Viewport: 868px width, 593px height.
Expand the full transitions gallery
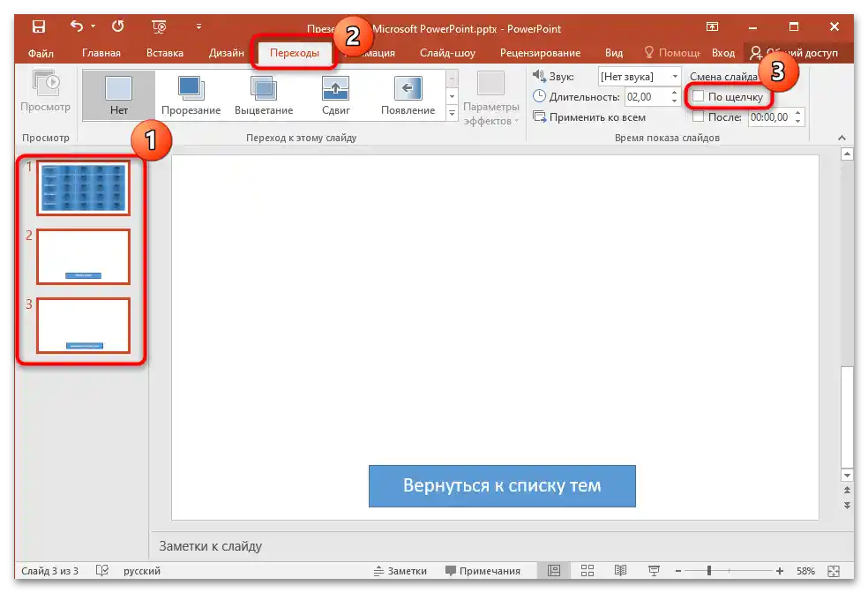point(452,113)
